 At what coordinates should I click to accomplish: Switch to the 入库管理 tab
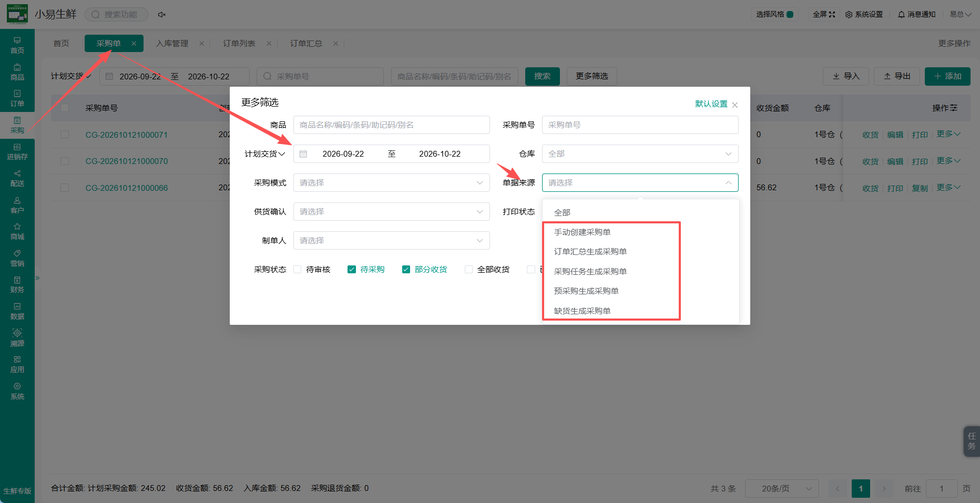[172, 44]
